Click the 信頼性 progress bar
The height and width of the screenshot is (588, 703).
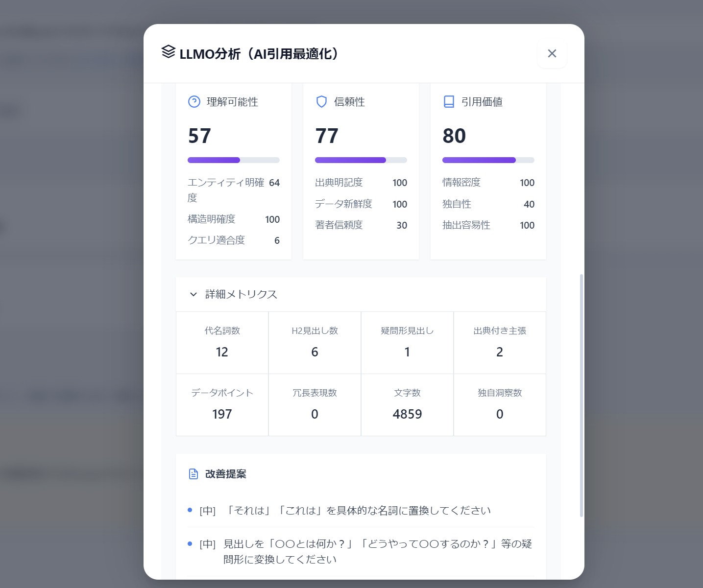point(361,160)
